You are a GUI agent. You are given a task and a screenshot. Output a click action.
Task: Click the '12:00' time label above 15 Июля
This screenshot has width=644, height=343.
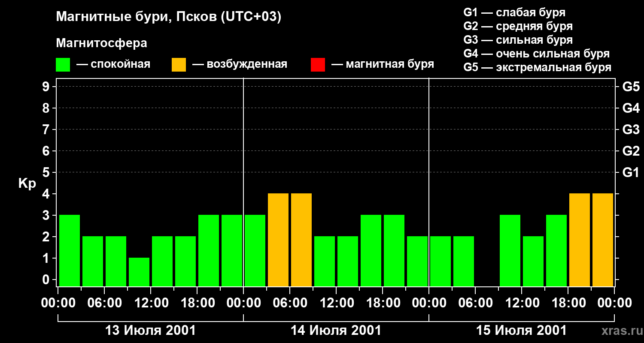[522, 303]
